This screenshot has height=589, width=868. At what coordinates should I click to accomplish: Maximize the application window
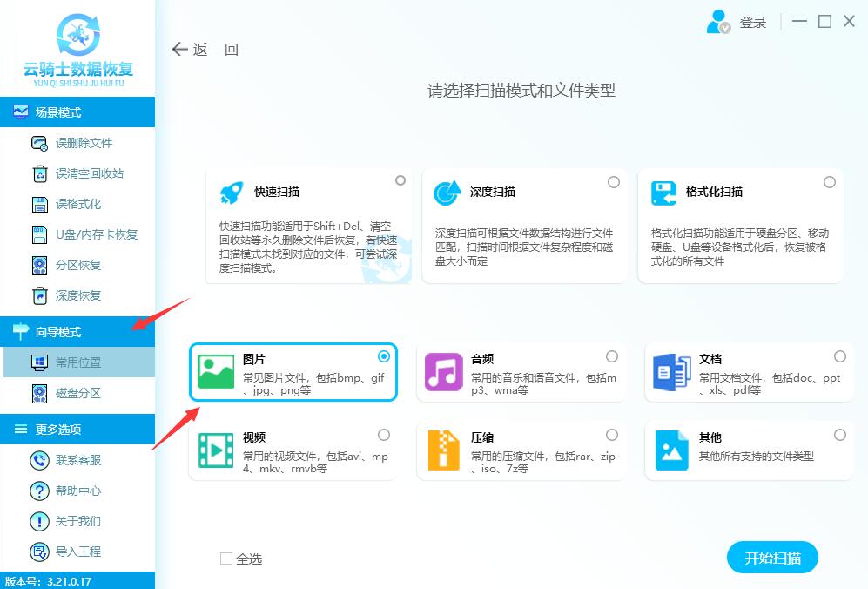click(824, 22)
